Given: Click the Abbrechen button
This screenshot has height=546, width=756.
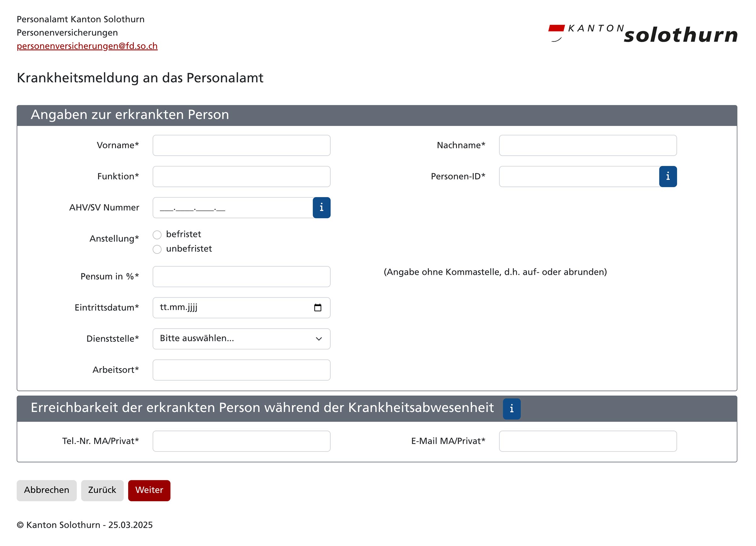Looking at the screenshot, I should click(47, 490).
